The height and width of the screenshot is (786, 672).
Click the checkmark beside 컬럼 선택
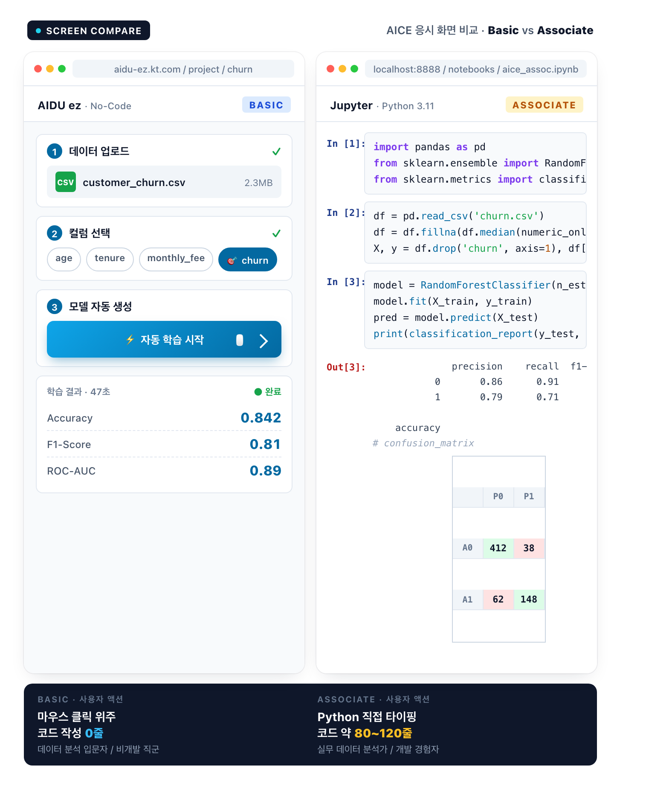point(276,233)
